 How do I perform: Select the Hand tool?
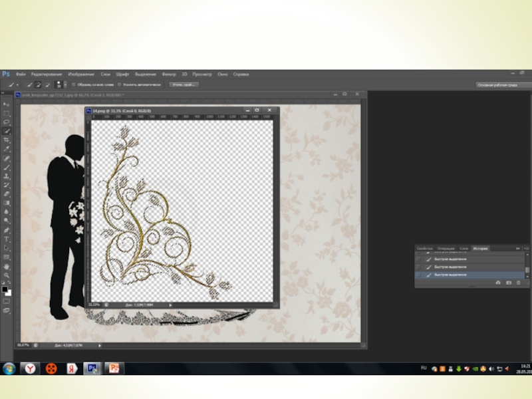click(7, 266)
